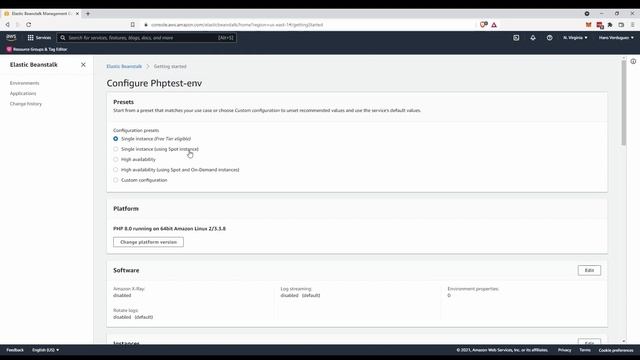The image size is (640, 360).
Task: Select Single instance using Spot instance preset
Action: (116, 149)
